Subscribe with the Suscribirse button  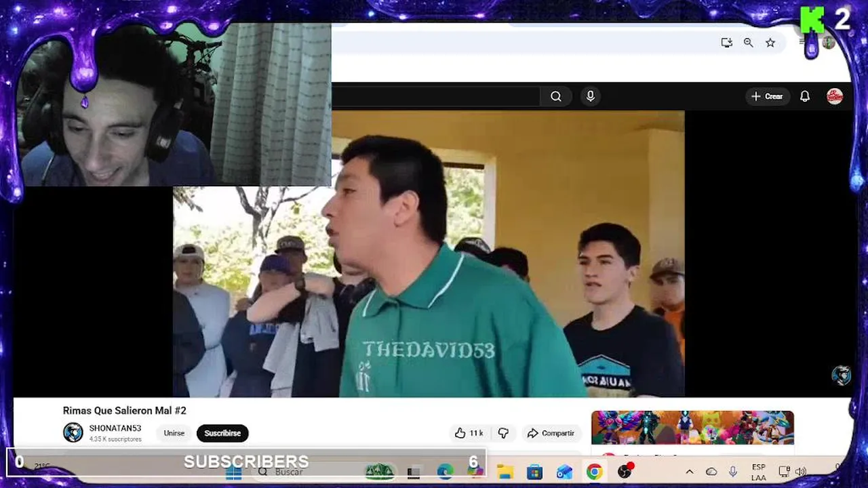coord(222,433)
